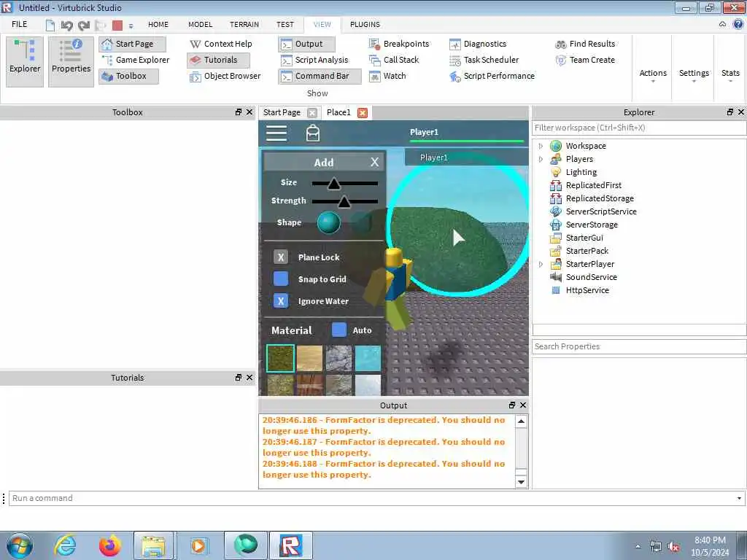Select the sand material swatch
747x560 pixels.
coord(309,358)
